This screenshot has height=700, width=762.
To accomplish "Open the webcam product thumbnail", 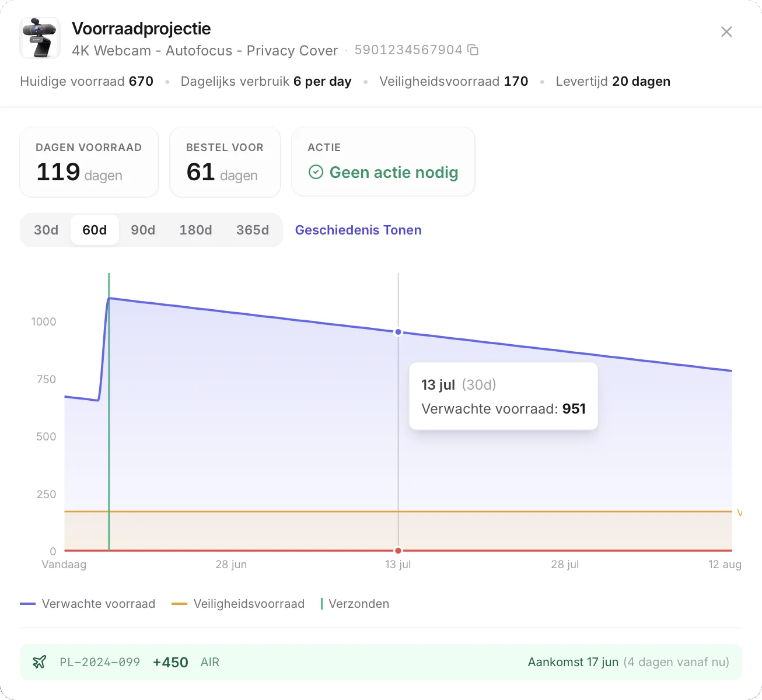I will click(x=40, y=38).
